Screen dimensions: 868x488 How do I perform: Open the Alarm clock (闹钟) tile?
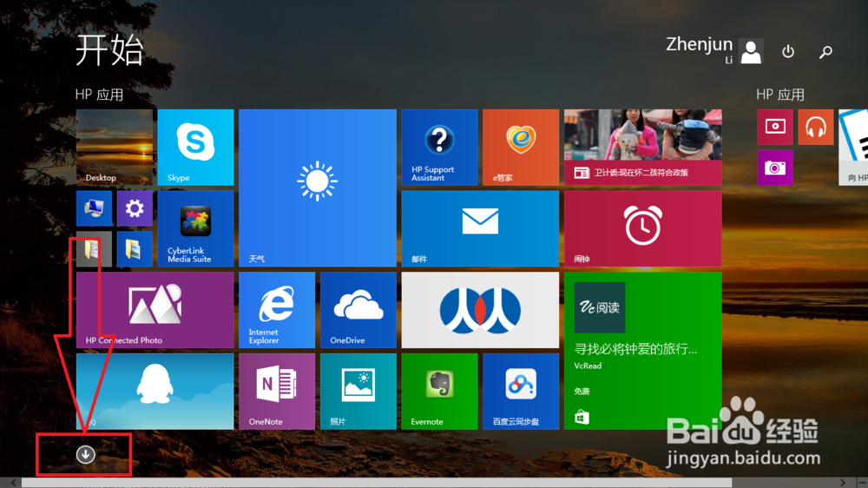tap(642, 228)
